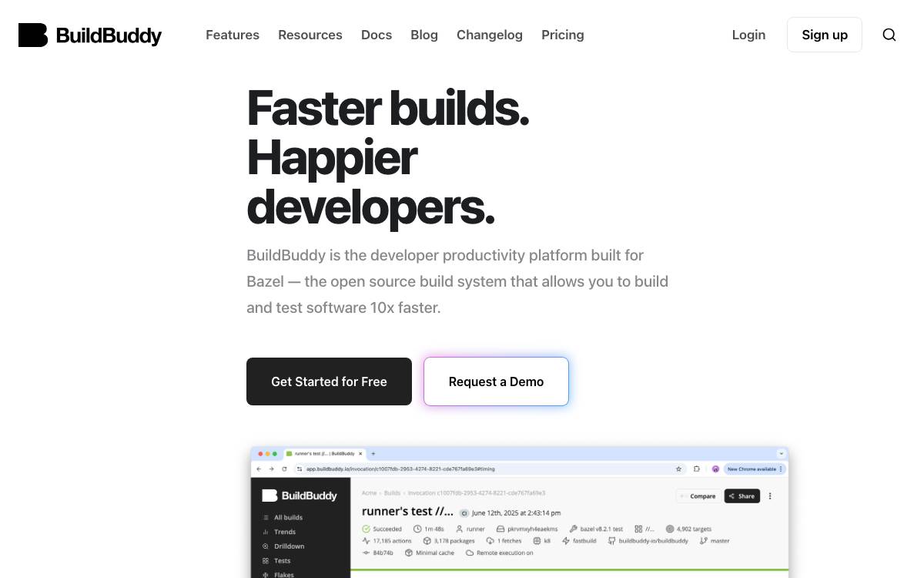Viewport: 924px width, 578px height.
Task: Click the Request a Demo button
Action: (x=496, y=381)
